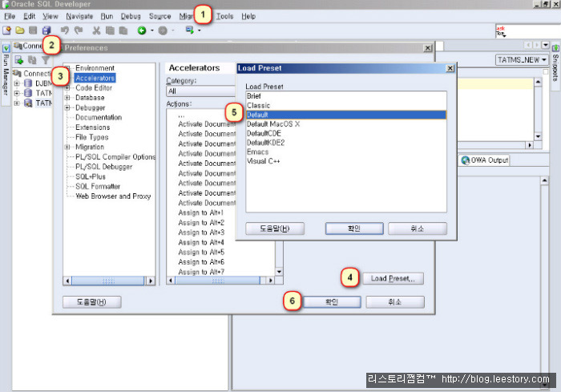This screenshot has width=561, height=392.
Task: Select PL/SQL Compiler Options in the tree
Action: point(115,157)
